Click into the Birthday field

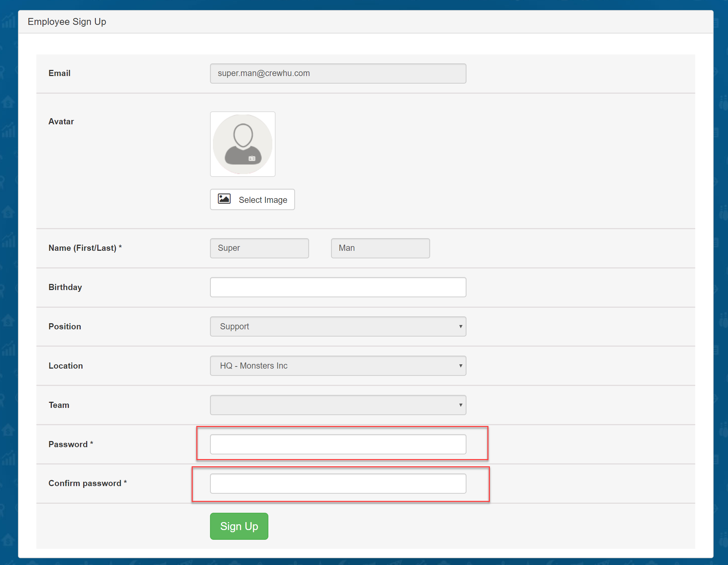coord(338,287)
